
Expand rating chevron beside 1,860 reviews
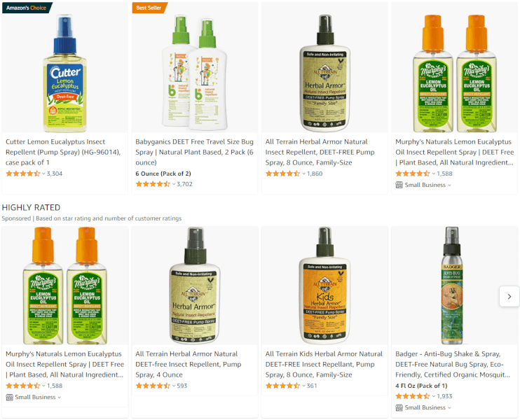(x=303, y=174)
